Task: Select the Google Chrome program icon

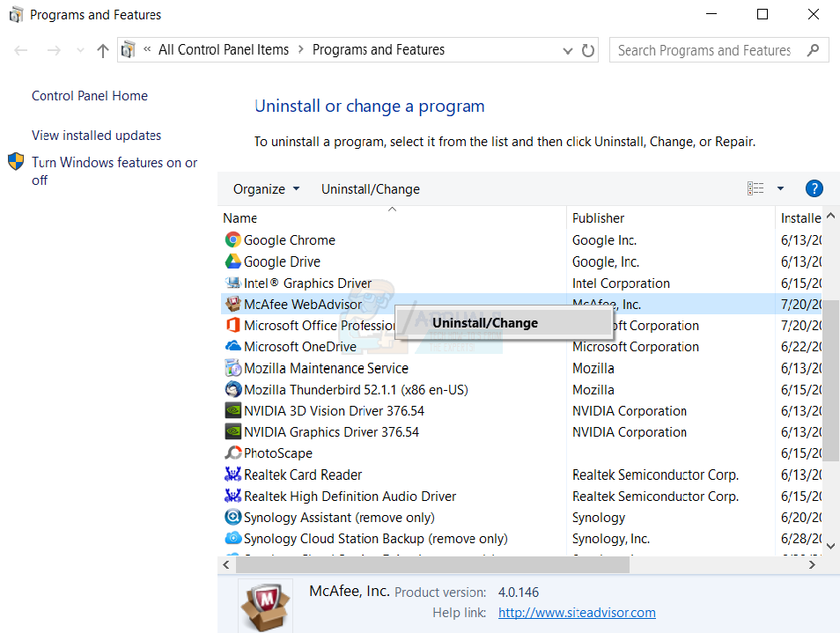Action: coord(232,239)
